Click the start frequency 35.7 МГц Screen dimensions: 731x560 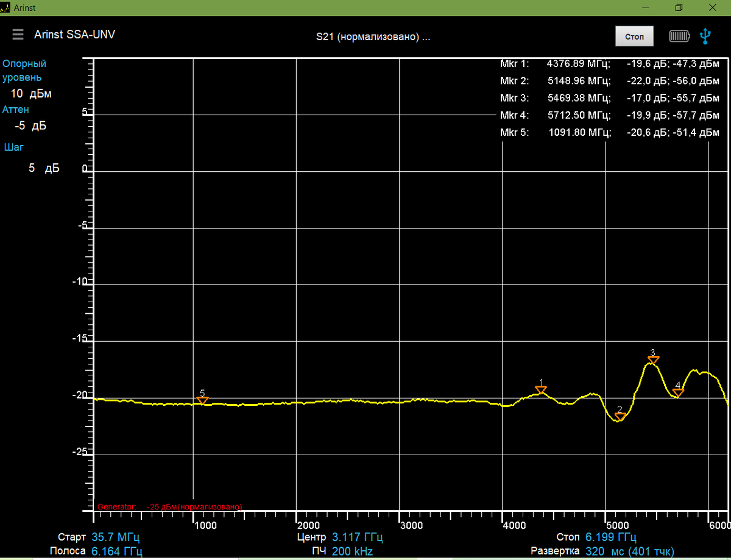(x=115, y=537)
